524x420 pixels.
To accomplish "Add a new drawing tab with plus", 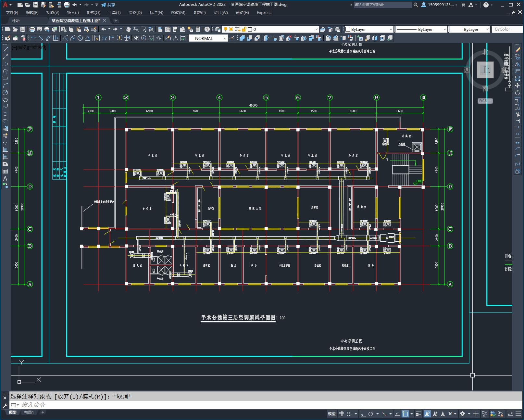I will click(116, 20).
